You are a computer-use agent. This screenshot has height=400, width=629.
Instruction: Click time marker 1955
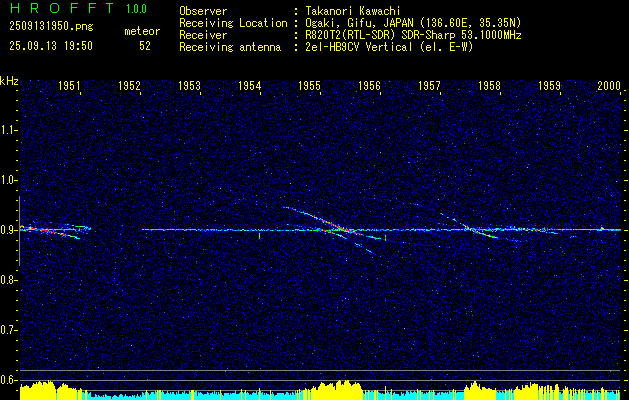pos(309,85)
